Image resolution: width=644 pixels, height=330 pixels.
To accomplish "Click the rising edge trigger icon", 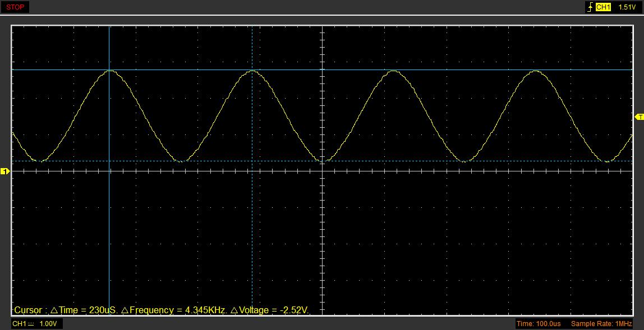I will click(589, 7).
